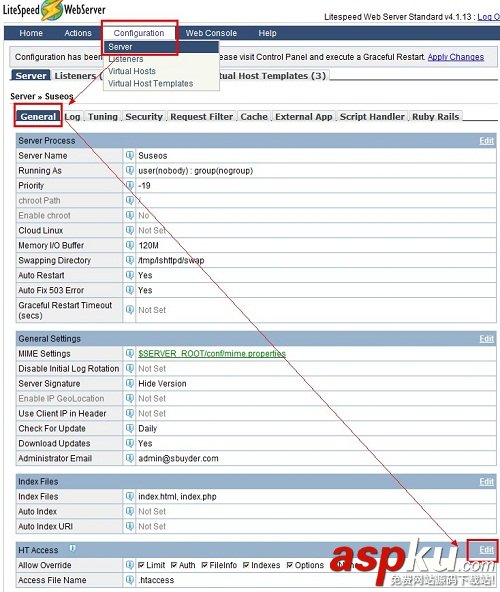Click the help icon beside Server Signature
The height and width of the screenshot is (592, 500).
pyautogui.click(x=130, y=383)
